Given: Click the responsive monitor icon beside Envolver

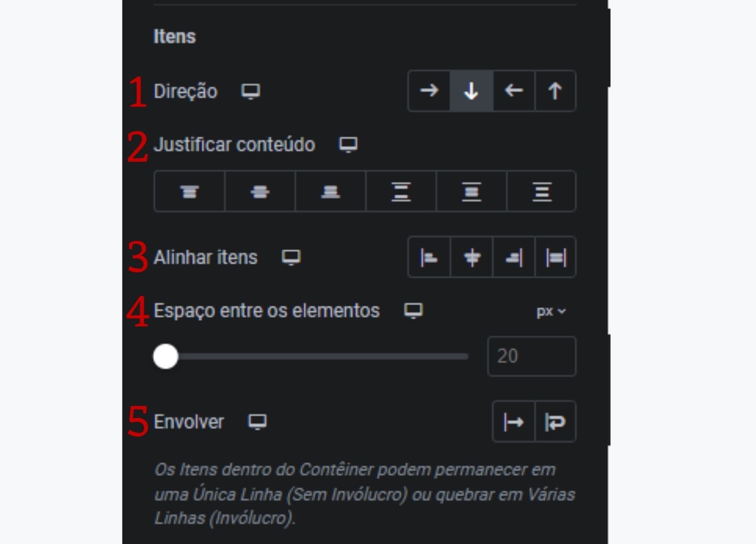Looking at the screenshot, I should tap(258, 422).
